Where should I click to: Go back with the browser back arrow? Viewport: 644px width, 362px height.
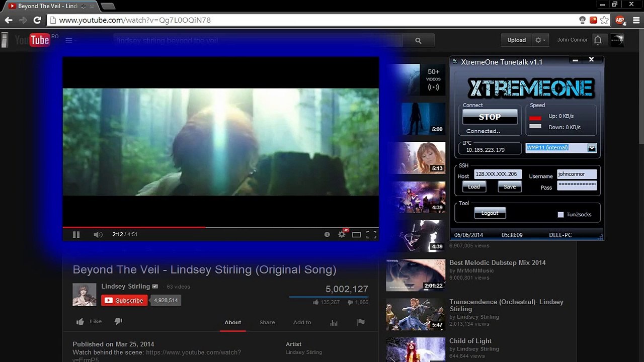(x=9, y=20)
